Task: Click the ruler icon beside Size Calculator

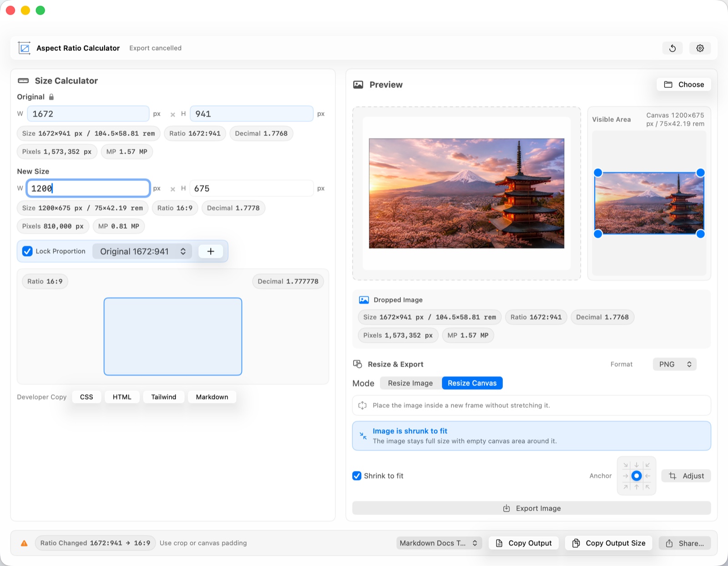Action: (x=23, y=80)
